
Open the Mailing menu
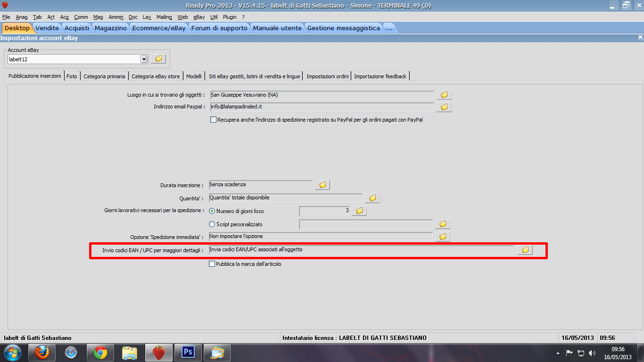coord(164,17)
